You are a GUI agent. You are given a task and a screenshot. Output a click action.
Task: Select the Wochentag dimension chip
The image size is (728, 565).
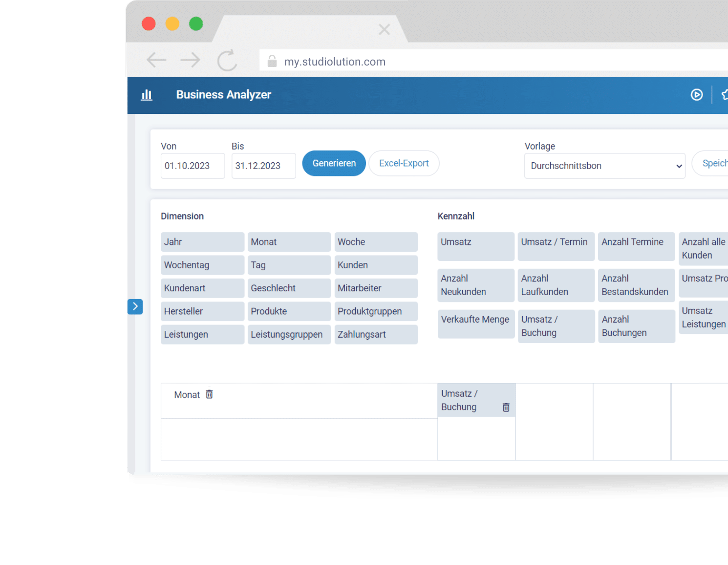[202, 265]
